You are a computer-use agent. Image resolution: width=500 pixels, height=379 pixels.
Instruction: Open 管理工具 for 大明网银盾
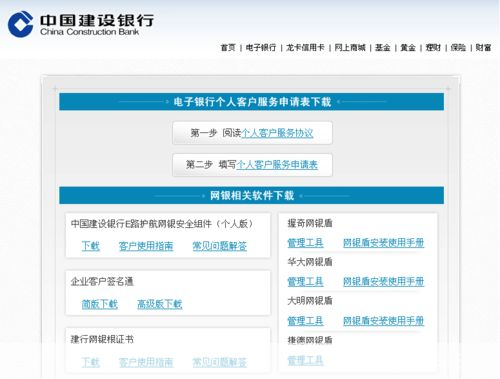[x=305, y=321]
